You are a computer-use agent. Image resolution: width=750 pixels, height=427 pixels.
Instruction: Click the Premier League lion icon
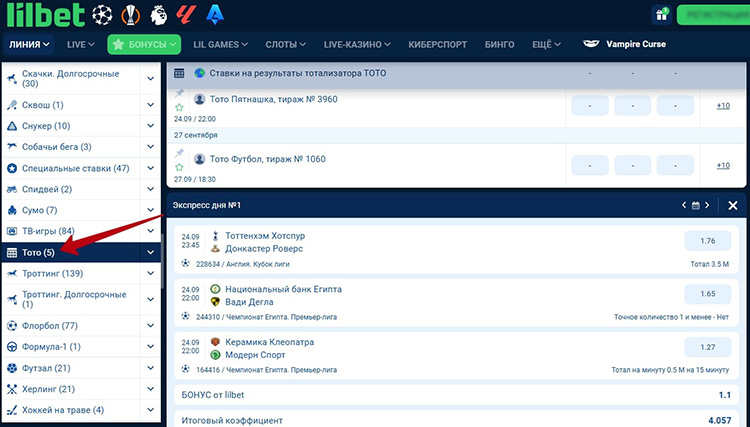coord(158,14)
